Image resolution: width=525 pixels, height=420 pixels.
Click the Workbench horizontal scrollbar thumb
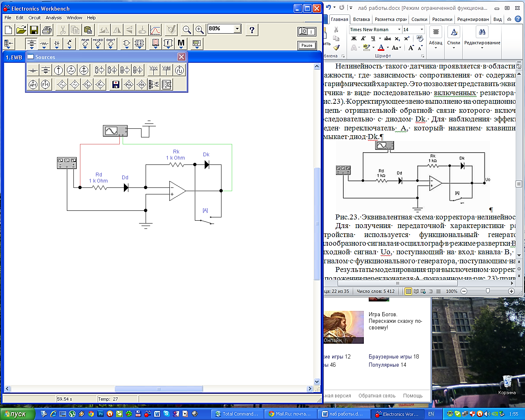coord(159,389)
